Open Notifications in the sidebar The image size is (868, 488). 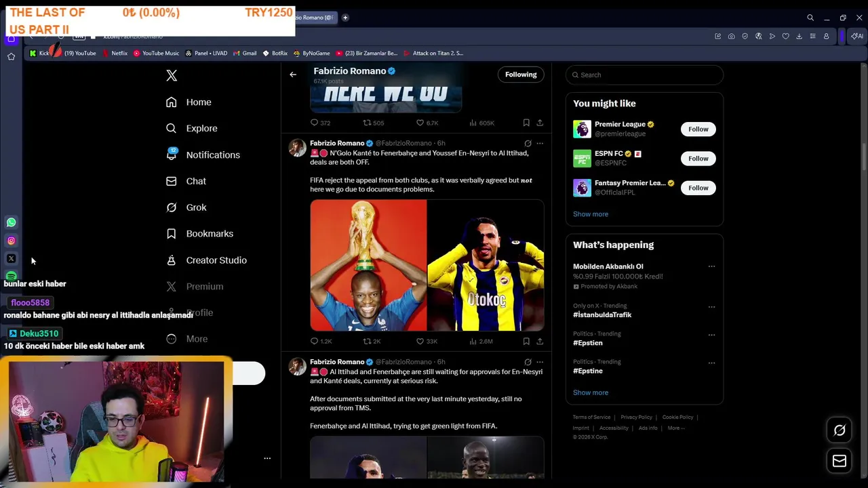tap(203, 155)
